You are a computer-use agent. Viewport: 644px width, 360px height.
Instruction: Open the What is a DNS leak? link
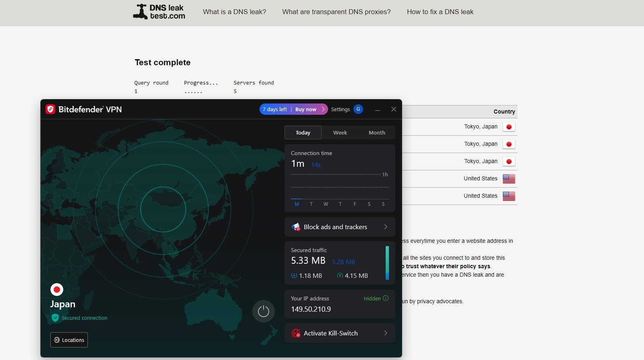tap(235, 12)
